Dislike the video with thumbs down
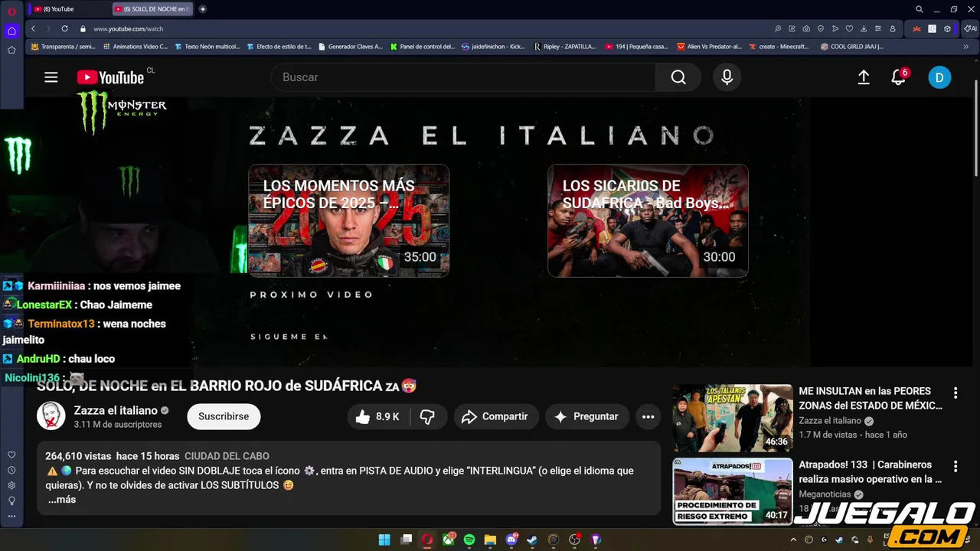This screenshot has height=551, width=980. click(427, 416)
